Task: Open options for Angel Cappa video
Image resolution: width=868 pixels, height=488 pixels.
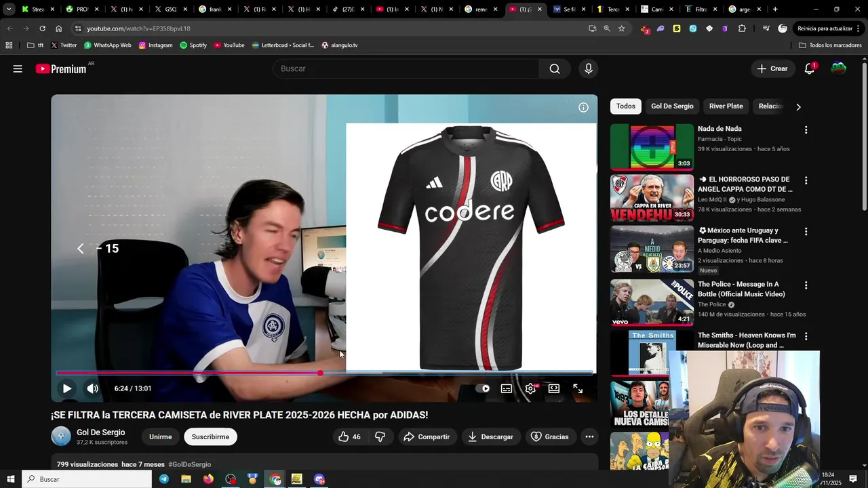Action: [806, 181]
